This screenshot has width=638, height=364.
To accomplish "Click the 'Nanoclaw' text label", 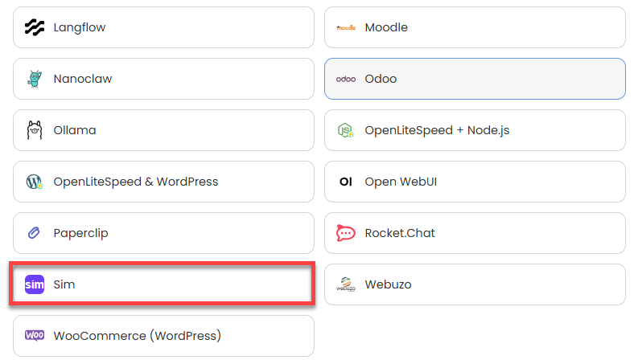I will click(x=83, y=79).
